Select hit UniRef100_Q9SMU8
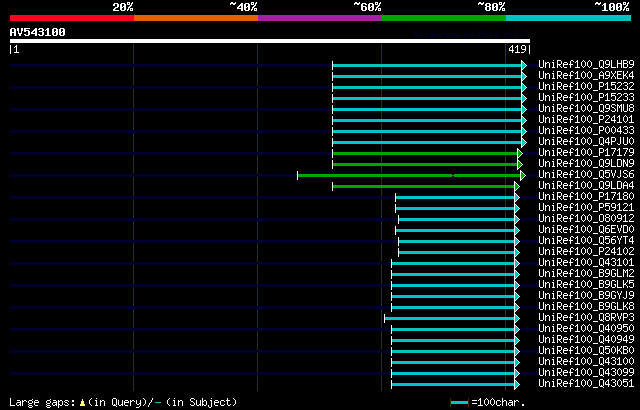The image size is (640, 410). click(586, 109)
